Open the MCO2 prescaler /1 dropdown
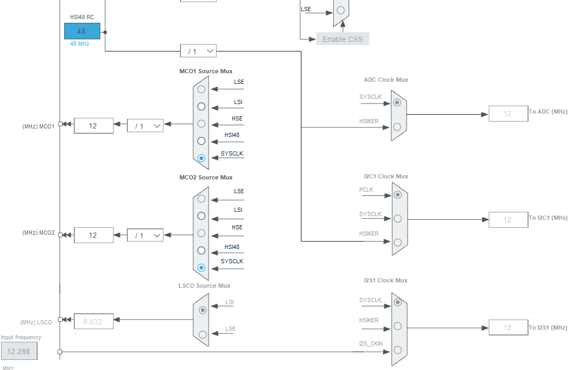588x370 pixels. (145, 235)
